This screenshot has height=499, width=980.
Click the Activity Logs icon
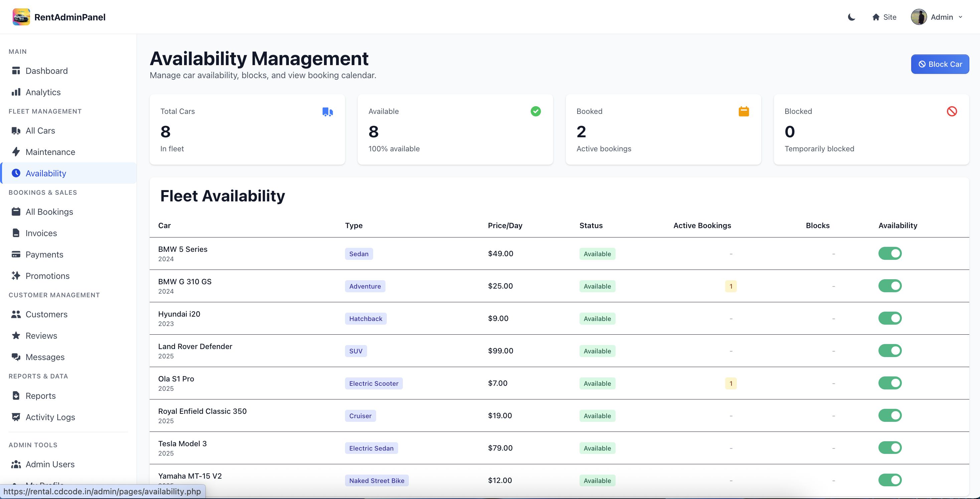click(16, 417)
